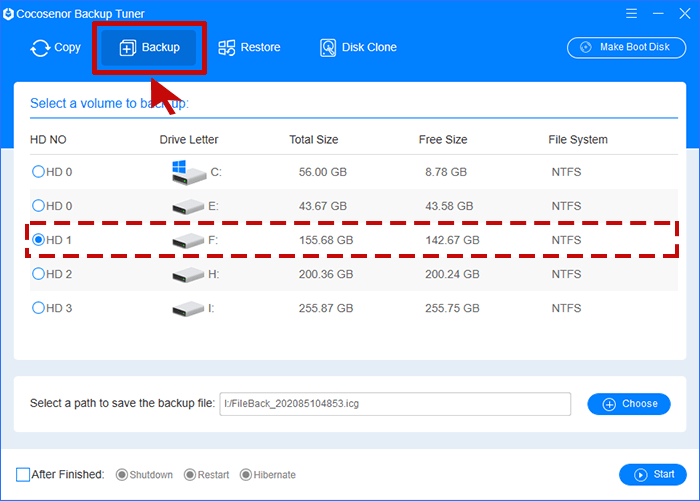Click the 8.78 GB free size cell
The width and height of the screenshot is (700, 501).
(x=446, y=172)
